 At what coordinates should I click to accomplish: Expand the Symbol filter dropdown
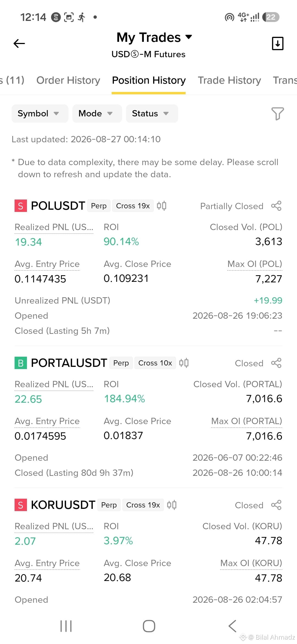point(40,113)
